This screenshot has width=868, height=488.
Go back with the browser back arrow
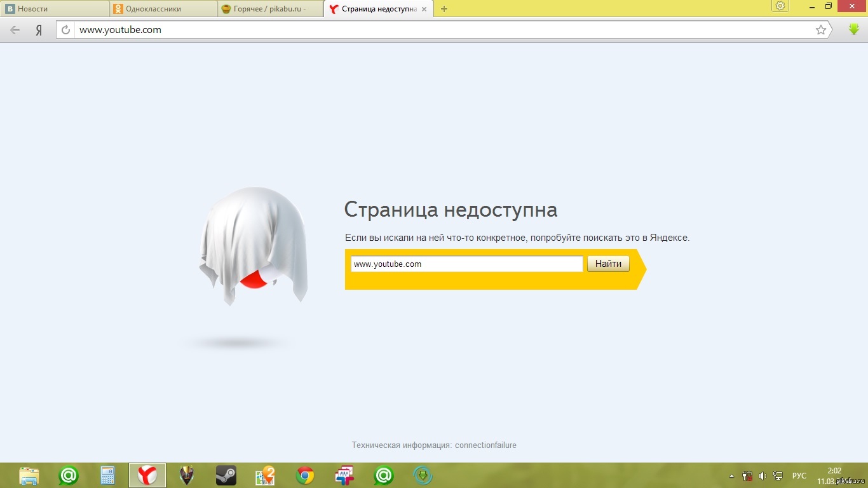pos(15,30)
